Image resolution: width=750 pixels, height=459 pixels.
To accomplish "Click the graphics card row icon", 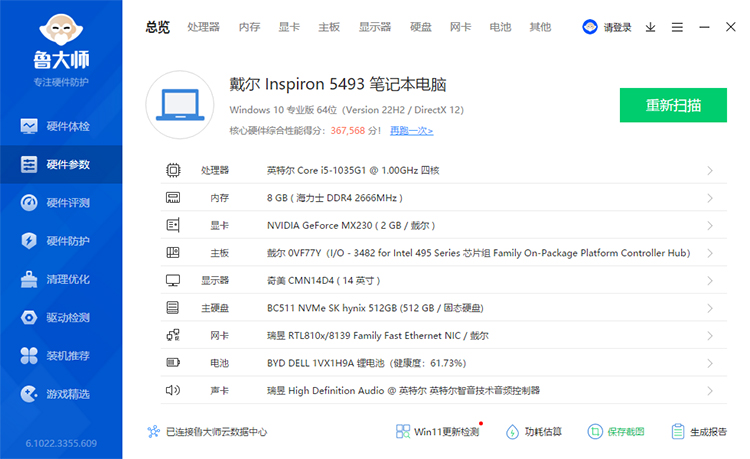I will [x=173, y=225].
